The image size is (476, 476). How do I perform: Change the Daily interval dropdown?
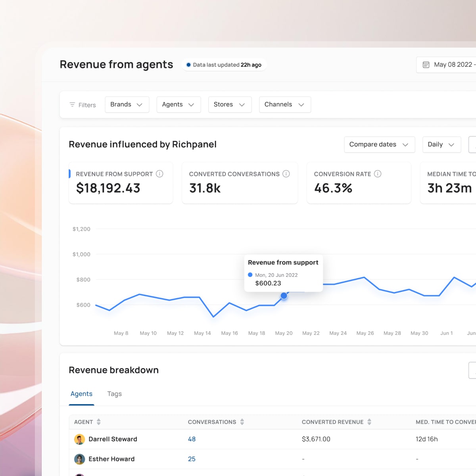click(441, 144)
